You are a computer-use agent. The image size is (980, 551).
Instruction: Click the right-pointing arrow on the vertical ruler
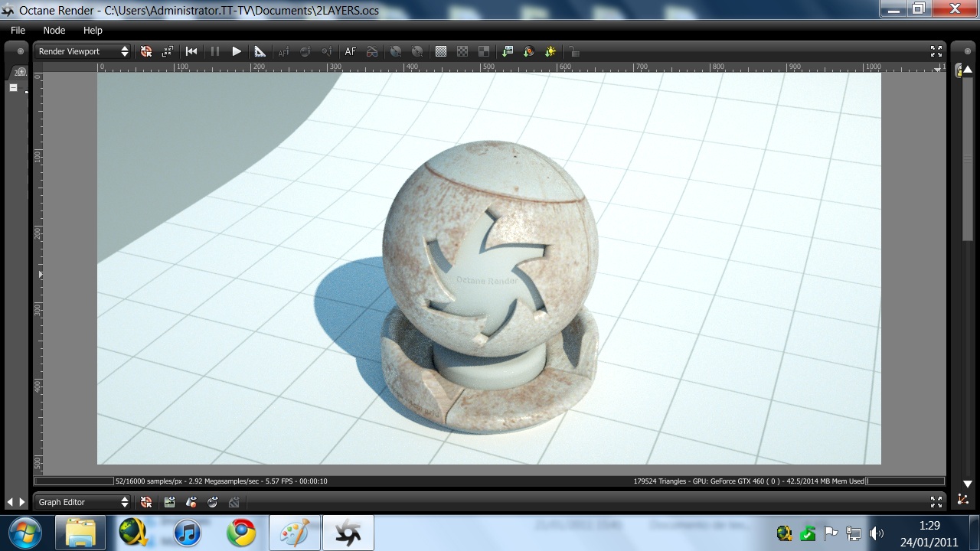(41, 274)
